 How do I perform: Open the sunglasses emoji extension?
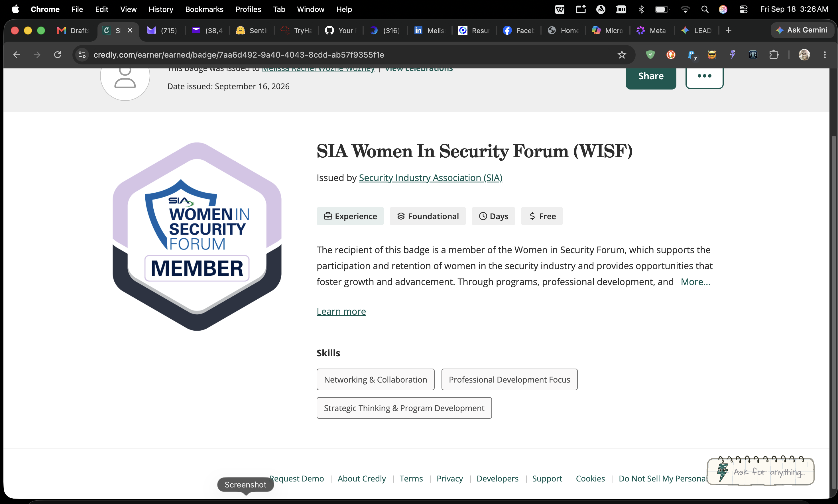[712, 55]
